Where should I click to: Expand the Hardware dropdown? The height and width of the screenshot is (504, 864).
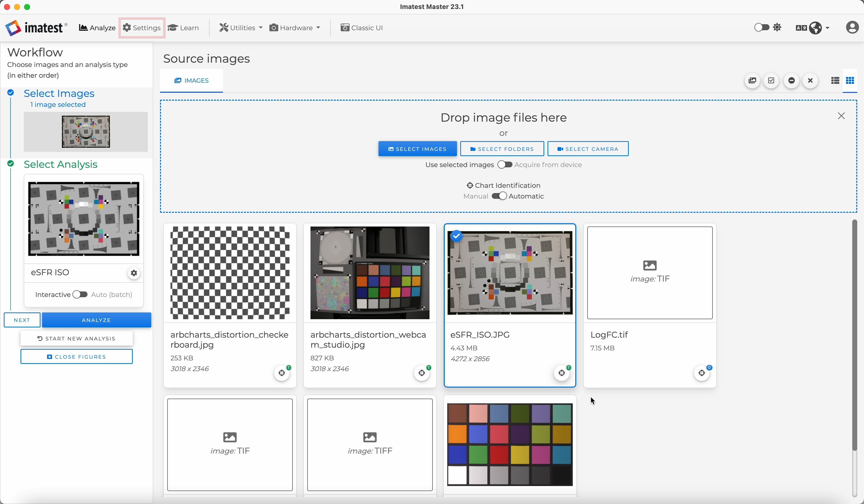tap(295, 28)
